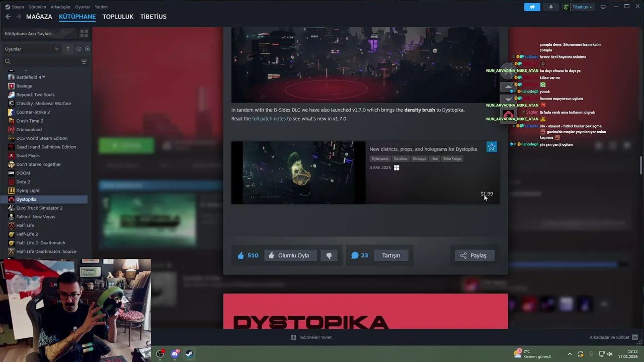Open the Yardım menu
Viewport: 644px width, 362px height.
coord(101,7)
